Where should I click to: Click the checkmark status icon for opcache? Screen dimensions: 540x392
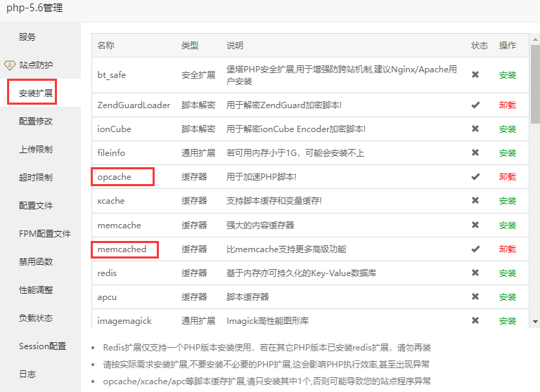coord(475,176)
